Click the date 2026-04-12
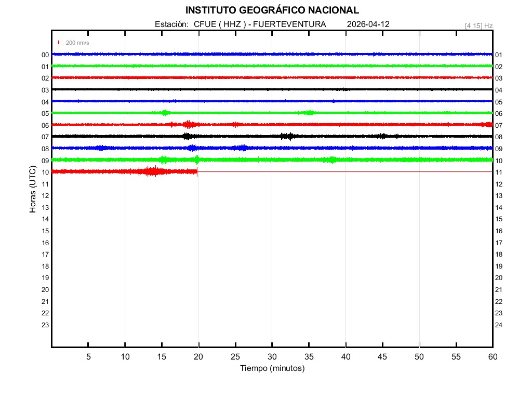 [x=368, y=24]
